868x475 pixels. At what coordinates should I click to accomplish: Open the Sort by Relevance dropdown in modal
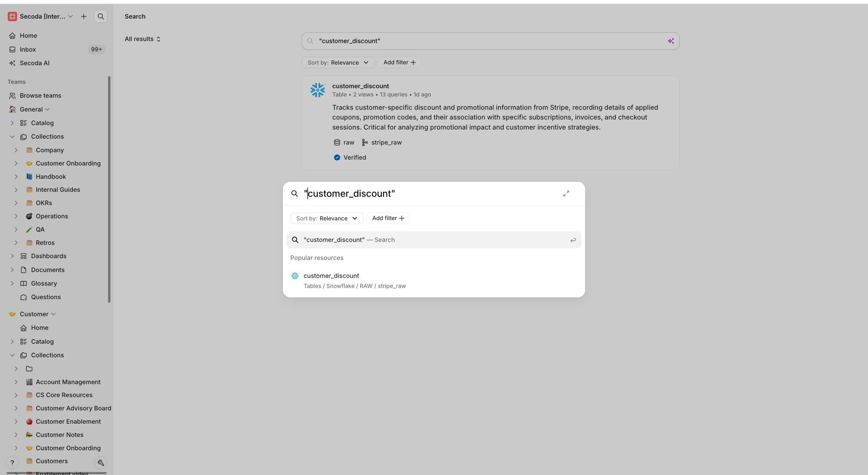coord(327,218)
